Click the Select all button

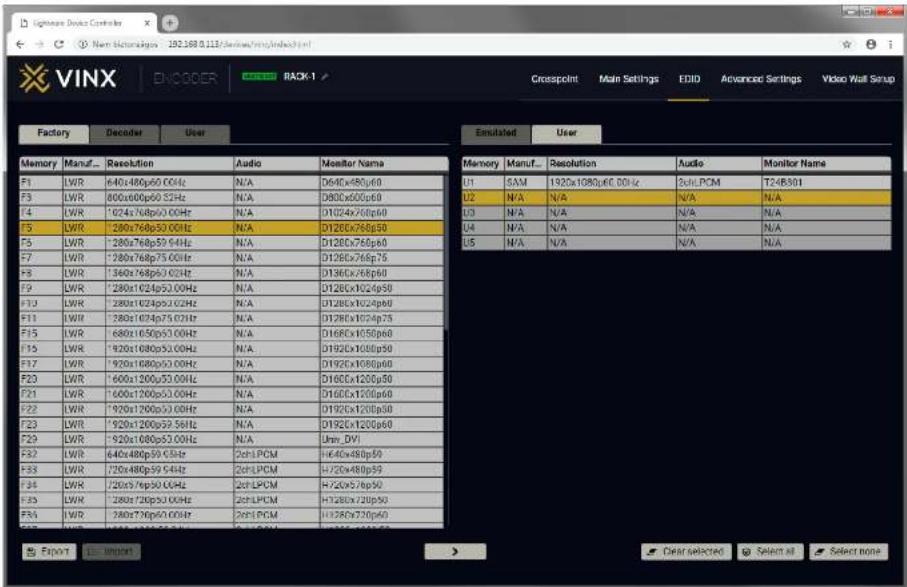770,552
